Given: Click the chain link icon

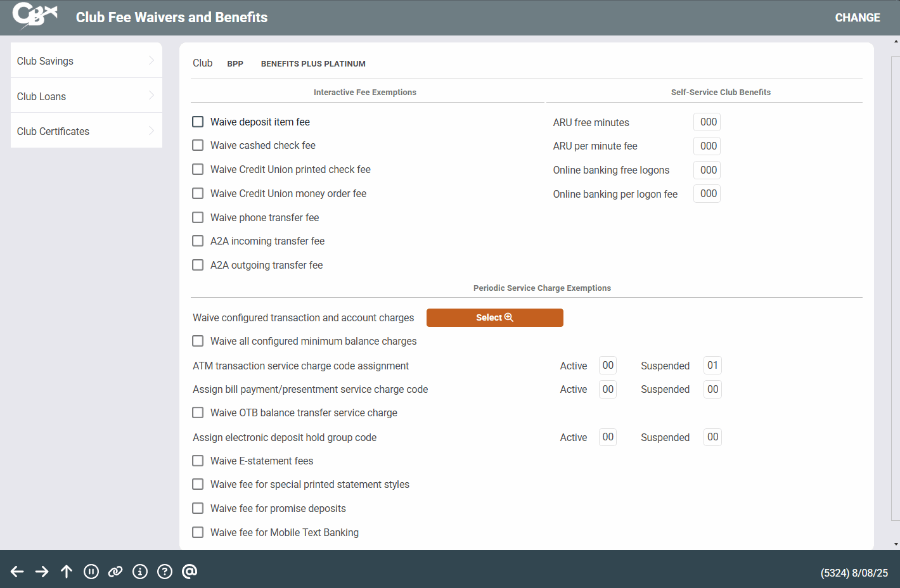Looking at the screenshot, I should tap(115, 572).
